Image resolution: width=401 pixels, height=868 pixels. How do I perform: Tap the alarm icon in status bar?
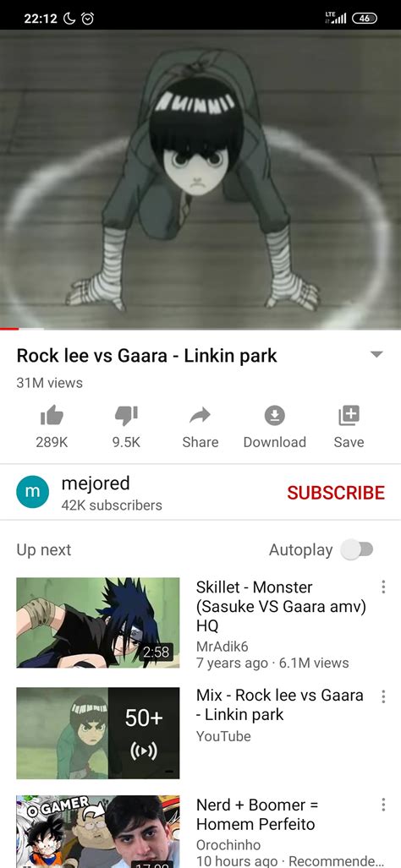tap(87, 19)
